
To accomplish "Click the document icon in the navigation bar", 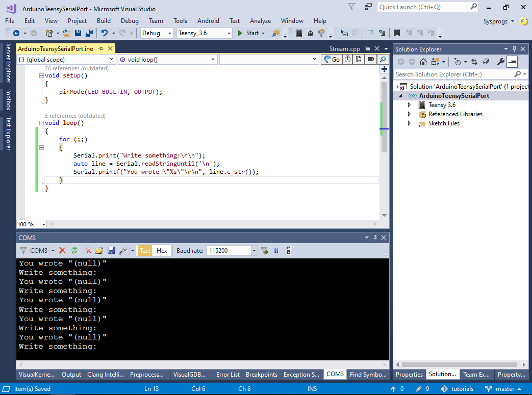I will [359, 59].
